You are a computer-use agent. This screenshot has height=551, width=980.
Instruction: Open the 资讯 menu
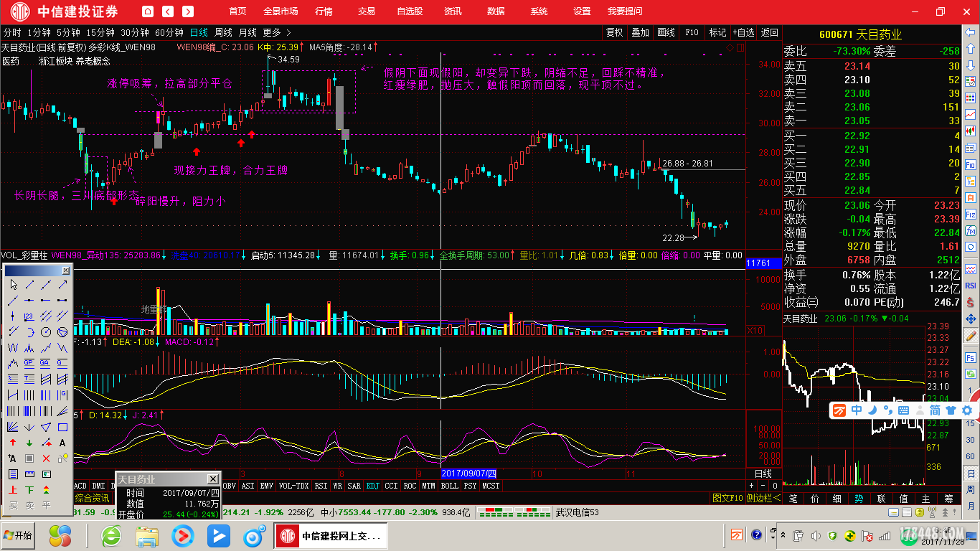click(x=453, y=11)
